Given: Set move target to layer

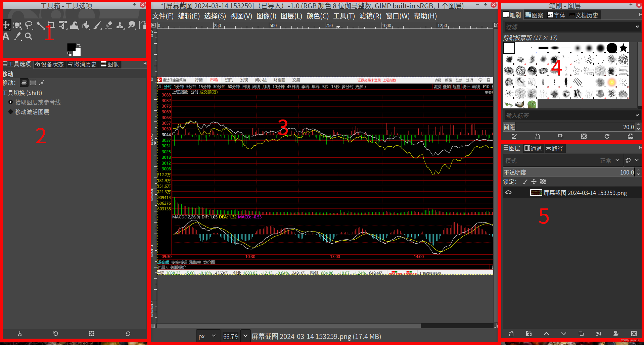Looking at the screenshot, I should (x=24, y=83).
